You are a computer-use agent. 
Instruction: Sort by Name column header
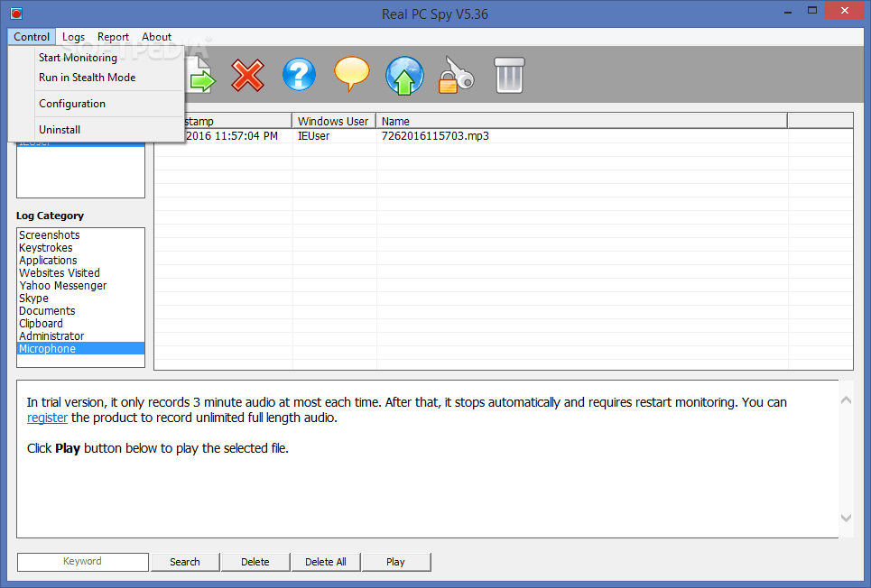click(581, 121)
